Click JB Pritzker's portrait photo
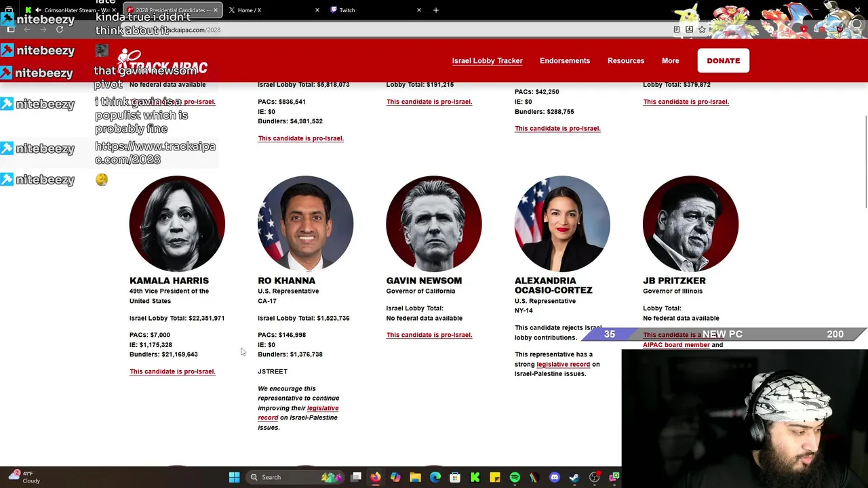 [690, 224]
